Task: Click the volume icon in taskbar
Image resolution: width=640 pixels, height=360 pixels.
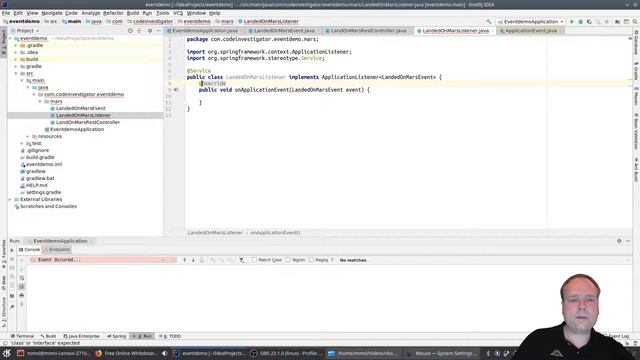Action: pos(164,353)
